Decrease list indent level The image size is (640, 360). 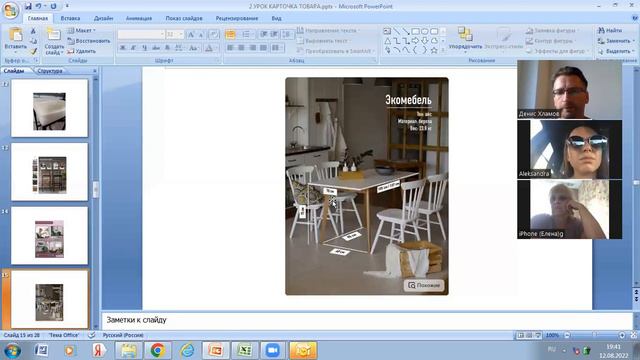click(x=264, y=34)
